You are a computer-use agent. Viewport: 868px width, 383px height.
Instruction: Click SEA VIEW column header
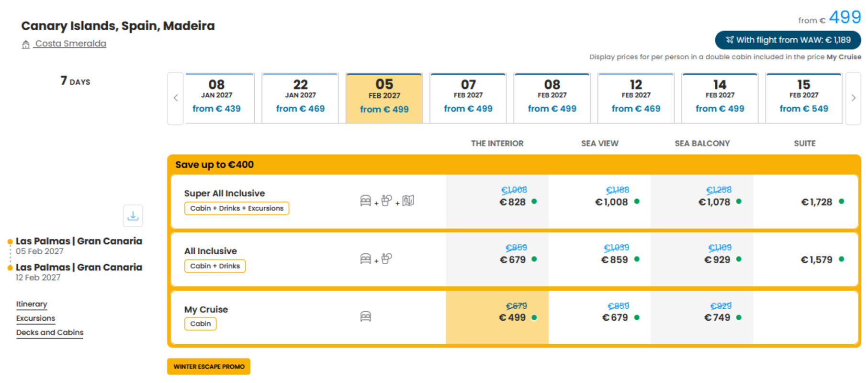[x=600, y=144]
